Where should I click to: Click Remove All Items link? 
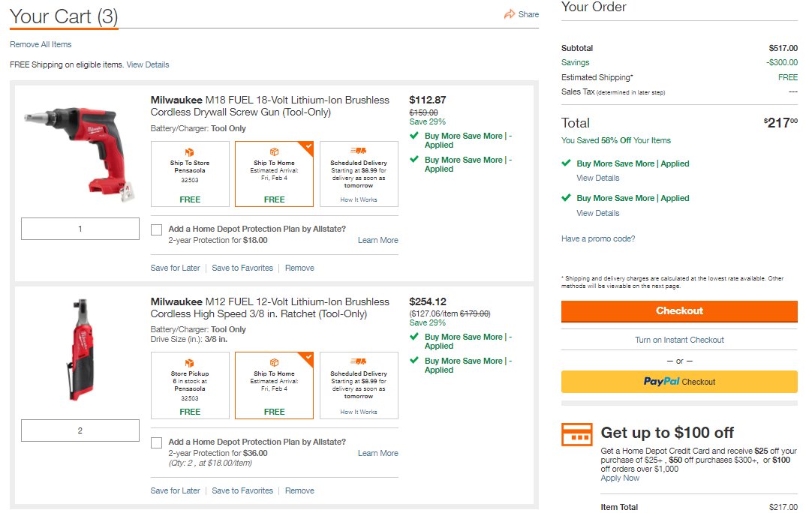pyautogui.click(x=41, y=44)
